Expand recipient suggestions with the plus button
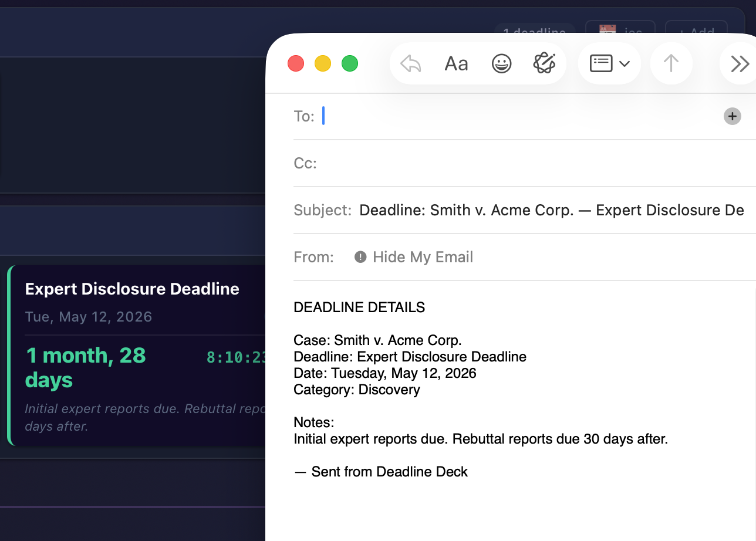 click(732, 116)
